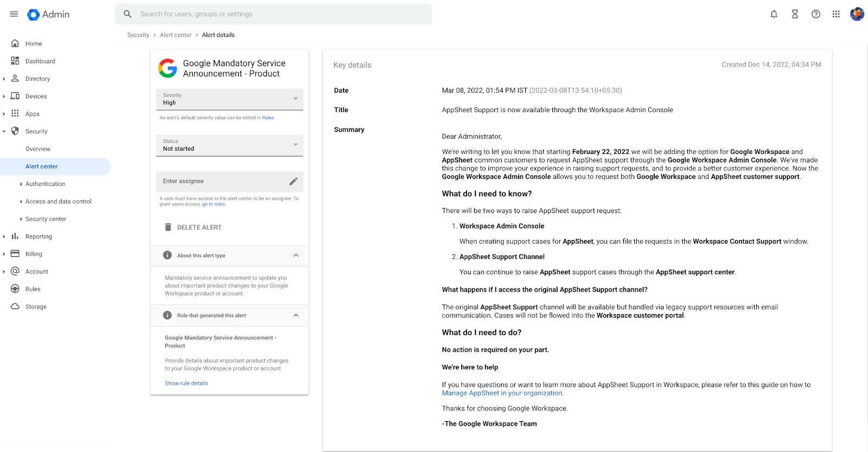Click the Devices icon in sidebar
This screenshot has height=452, width=868.
pyautogui.click(x=15, y=96)
